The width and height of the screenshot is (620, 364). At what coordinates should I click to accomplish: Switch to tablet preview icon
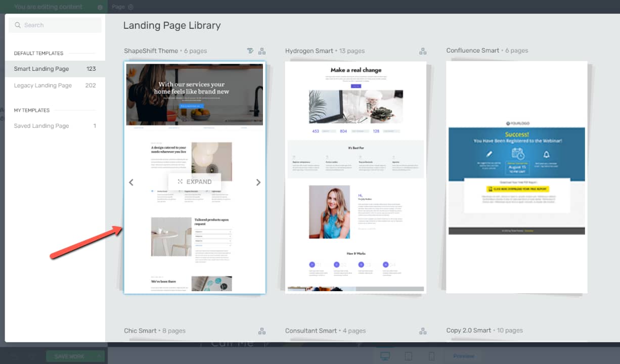(x=408, y=356)
